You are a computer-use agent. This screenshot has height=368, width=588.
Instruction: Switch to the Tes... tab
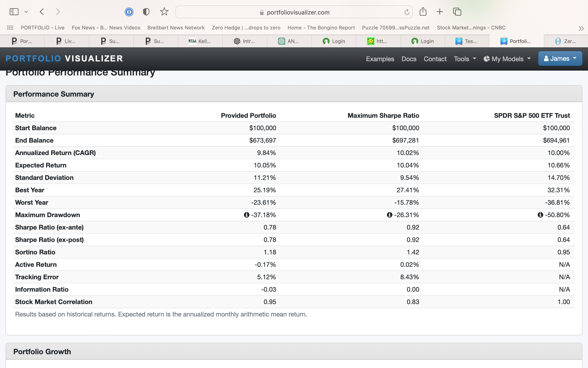(467, 41)
